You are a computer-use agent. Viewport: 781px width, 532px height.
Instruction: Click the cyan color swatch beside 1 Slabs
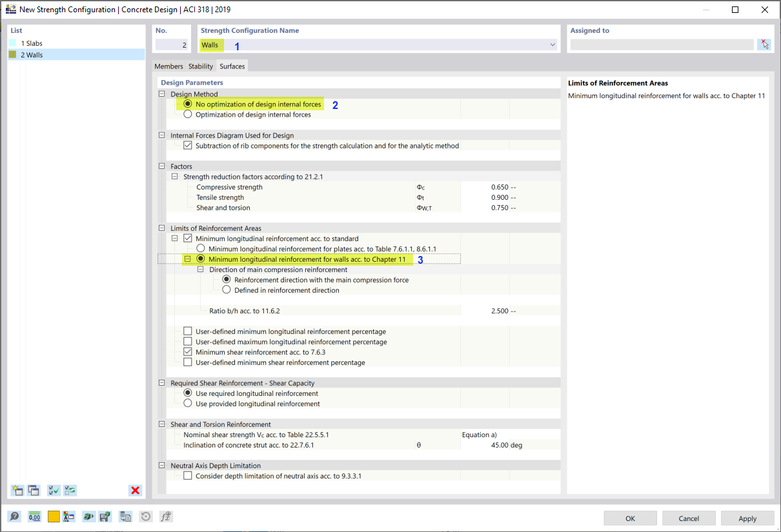tap(12, 43)
